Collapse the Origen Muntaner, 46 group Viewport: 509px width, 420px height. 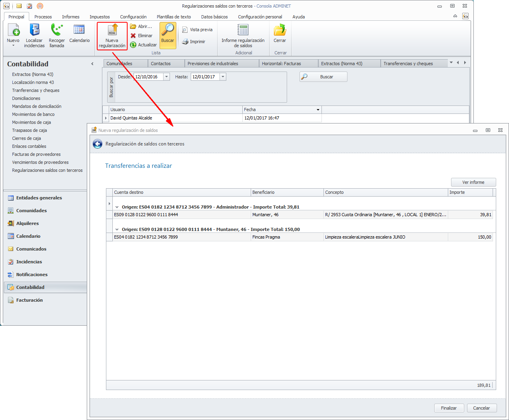click(117, 229)
